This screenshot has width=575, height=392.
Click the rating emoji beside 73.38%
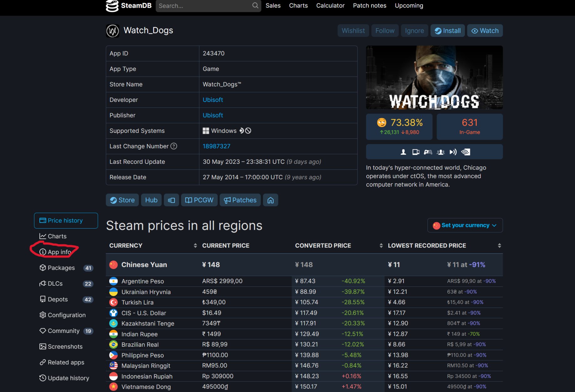tap(382, 123)
